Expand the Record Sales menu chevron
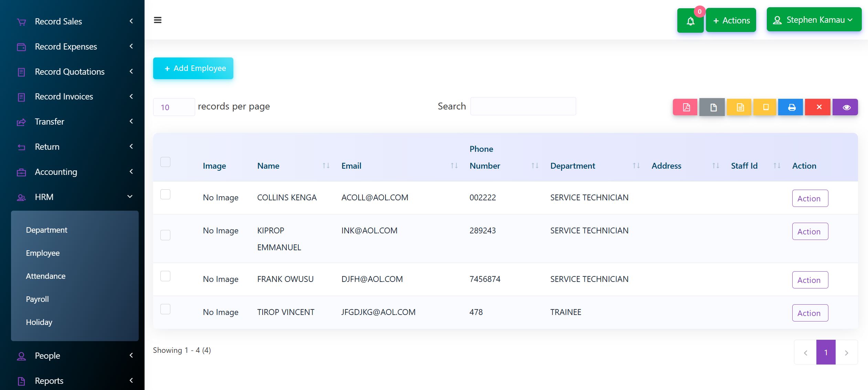Screen dimensions: 868x390 [x=131, y=21]
